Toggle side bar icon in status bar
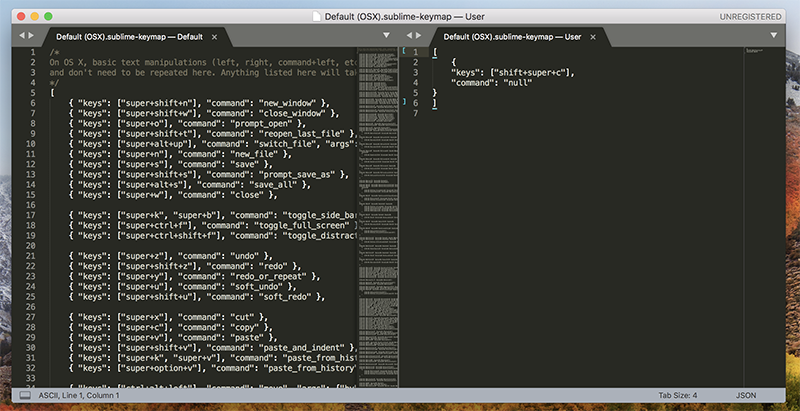The height and width of the screenshot is (411, 800). pyautogui.click(x=25, y=395)
